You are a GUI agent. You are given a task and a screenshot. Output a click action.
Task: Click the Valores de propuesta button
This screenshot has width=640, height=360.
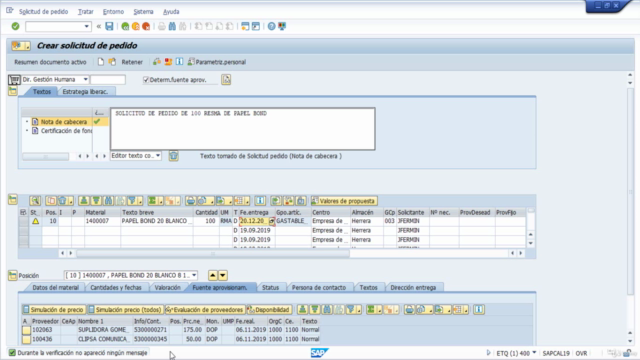click(343, 201)
